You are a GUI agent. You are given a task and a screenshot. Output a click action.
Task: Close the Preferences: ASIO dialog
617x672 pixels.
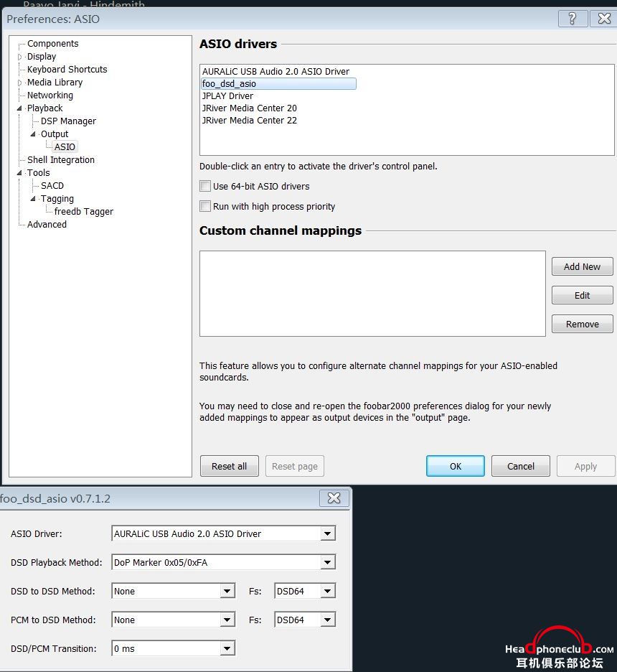pyautogui.click(x=603, y=19)
